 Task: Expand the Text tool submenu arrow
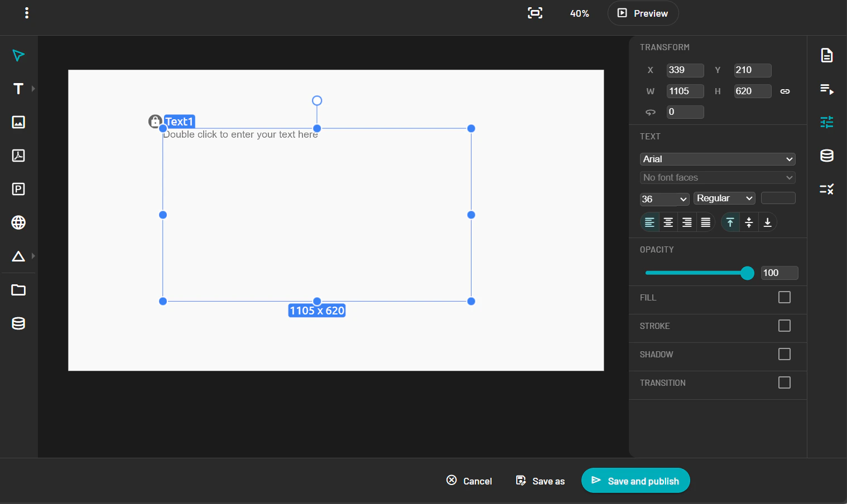pos(33,89)
